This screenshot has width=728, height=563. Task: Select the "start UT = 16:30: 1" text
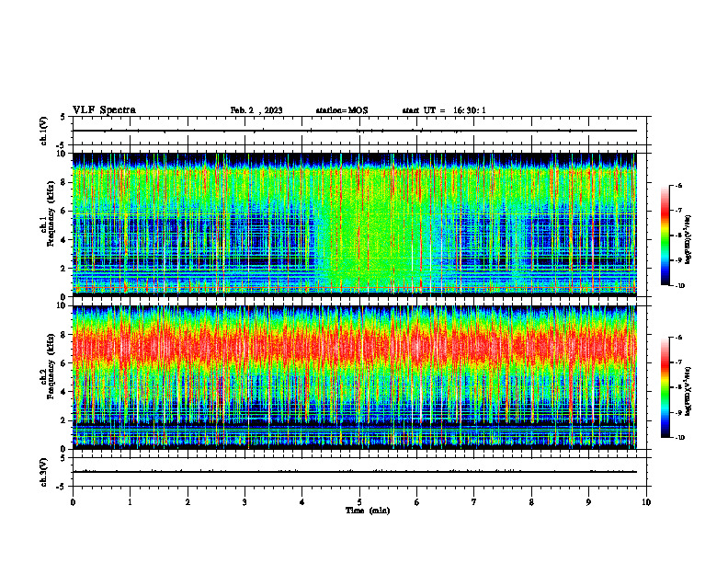pyautogui.click(x=444, y=110)
